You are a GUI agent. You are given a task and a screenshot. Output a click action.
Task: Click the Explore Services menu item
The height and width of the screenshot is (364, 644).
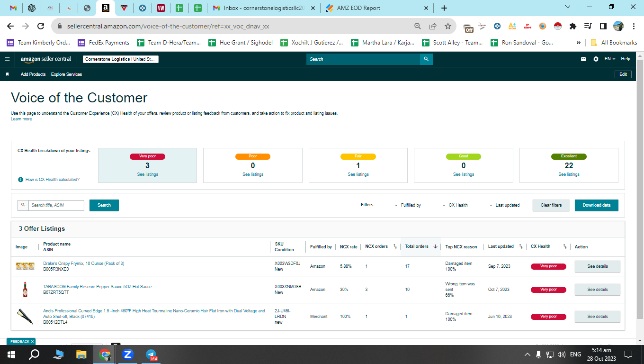tap(66, 74)
